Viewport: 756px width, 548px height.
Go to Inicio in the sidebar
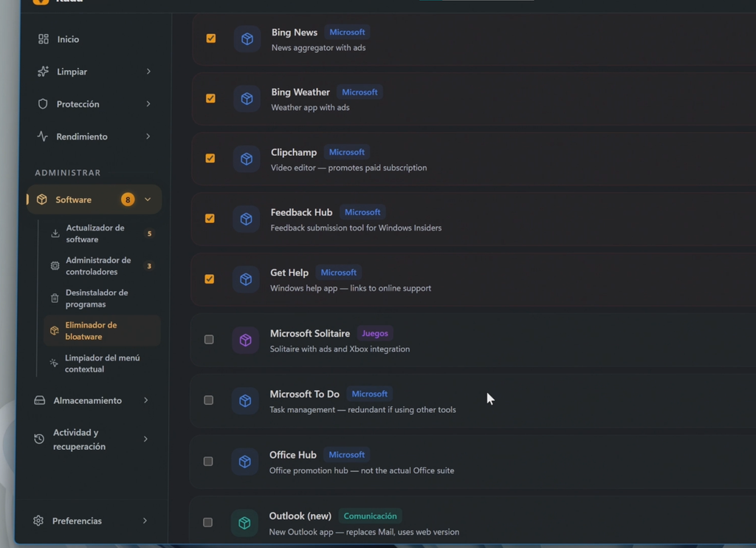94,39
